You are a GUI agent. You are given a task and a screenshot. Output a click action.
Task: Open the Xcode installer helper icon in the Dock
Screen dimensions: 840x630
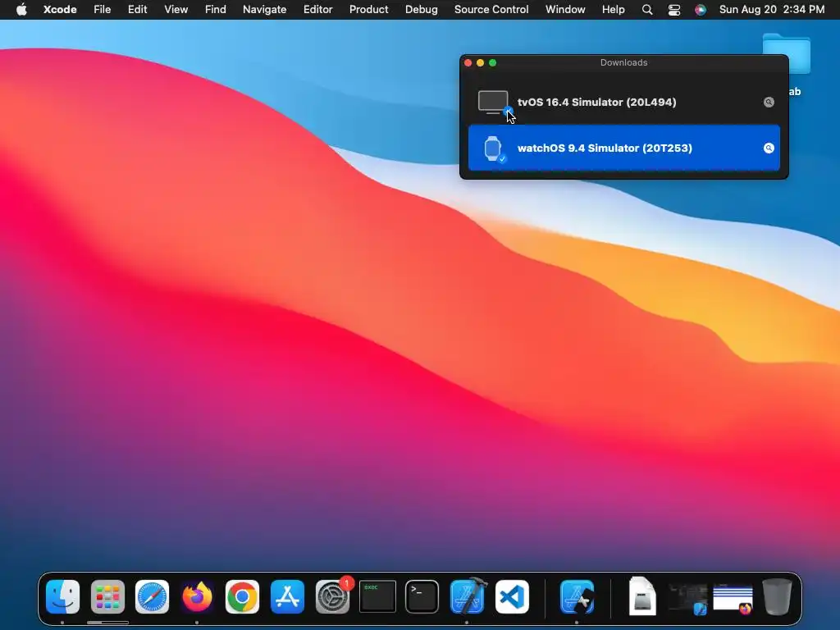coord(577,597)
